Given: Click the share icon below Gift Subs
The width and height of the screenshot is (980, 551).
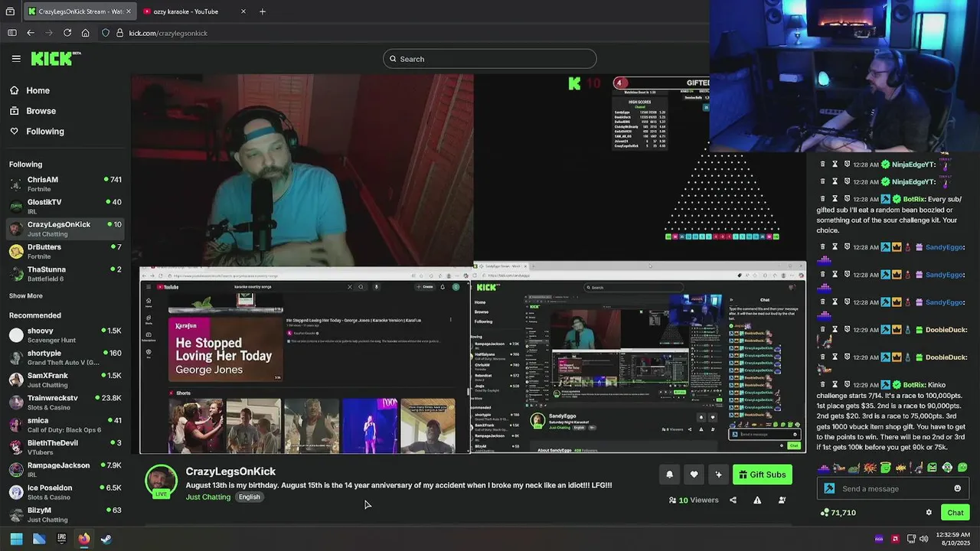Looking at the screenshot, I should (x=733, y=500).
